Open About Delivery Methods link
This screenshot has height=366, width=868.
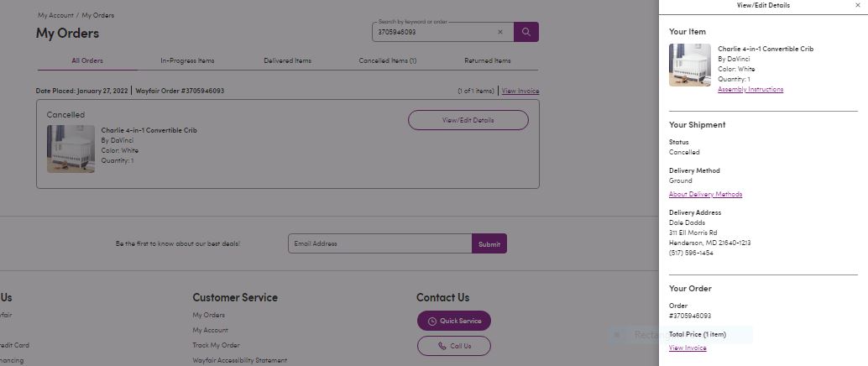click(705, 195)
